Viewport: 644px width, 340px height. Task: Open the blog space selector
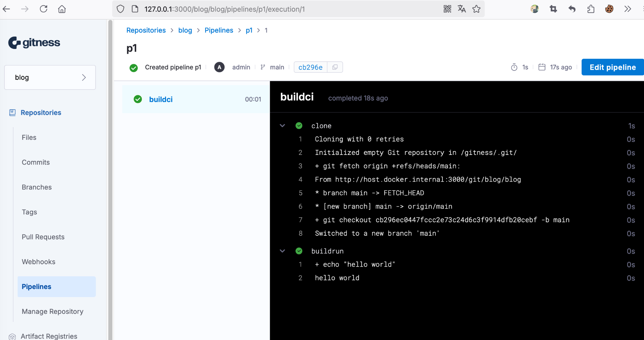(50, 77)
